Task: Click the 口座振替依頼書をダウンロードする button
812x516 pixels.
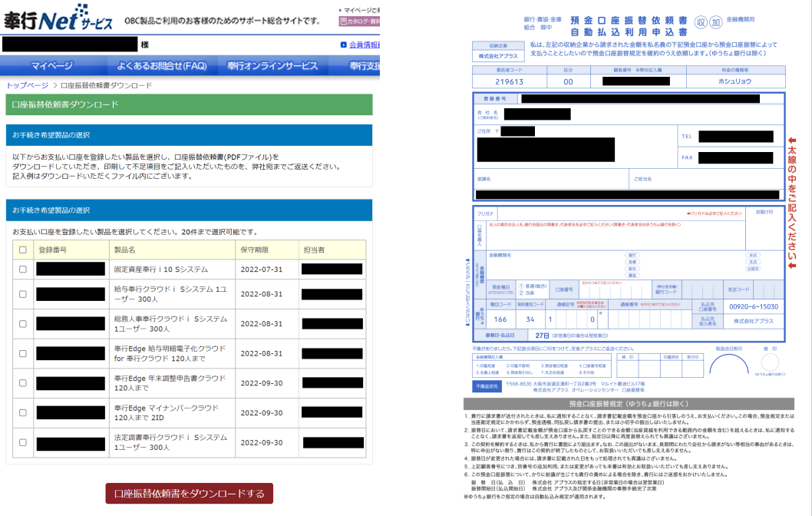Action: point(190,494)
